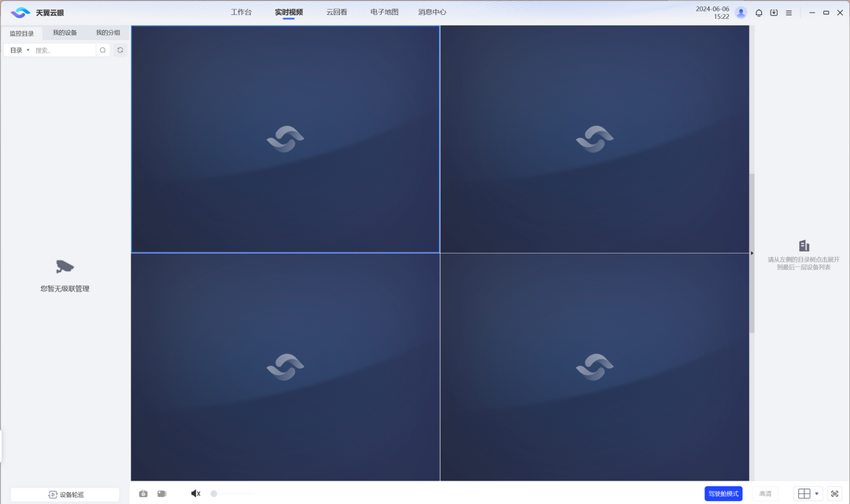850x504 pixels.
Task: Open the notification bell
Action: point(759,13)
